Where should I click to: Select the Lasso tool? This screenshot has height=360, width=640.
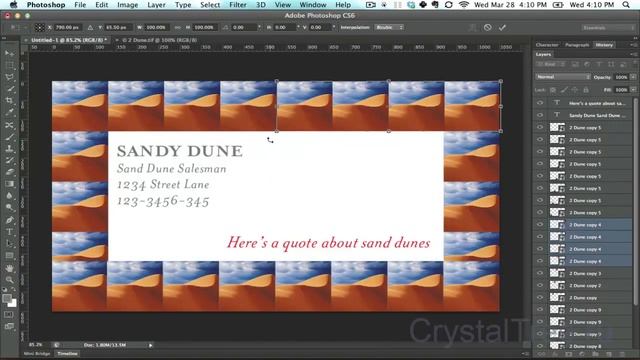pyautogui.click(x=9, y=77)
